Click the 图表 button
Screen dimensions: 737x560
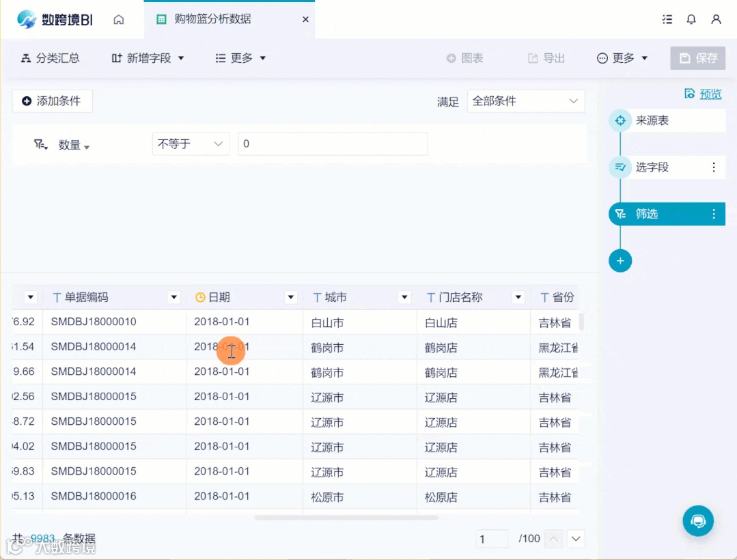[x=465, y=58]
